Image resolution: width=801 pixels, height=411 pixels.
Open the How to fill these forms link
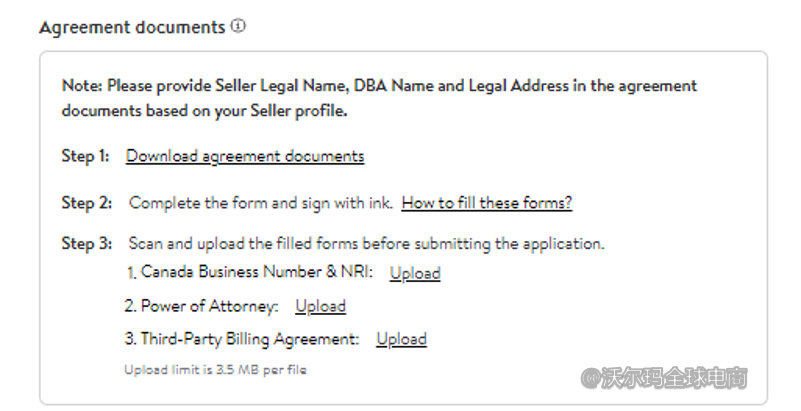coord(487,203)
